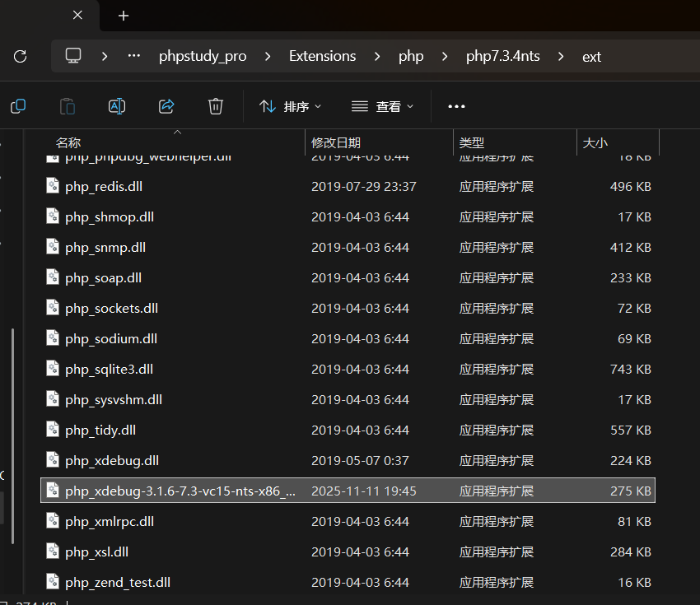Select php_xdebug-3.1.6-7.3-vc15-nts-x86 file
This screenshot has width=700, height=605.
click(x=348, y=491)
